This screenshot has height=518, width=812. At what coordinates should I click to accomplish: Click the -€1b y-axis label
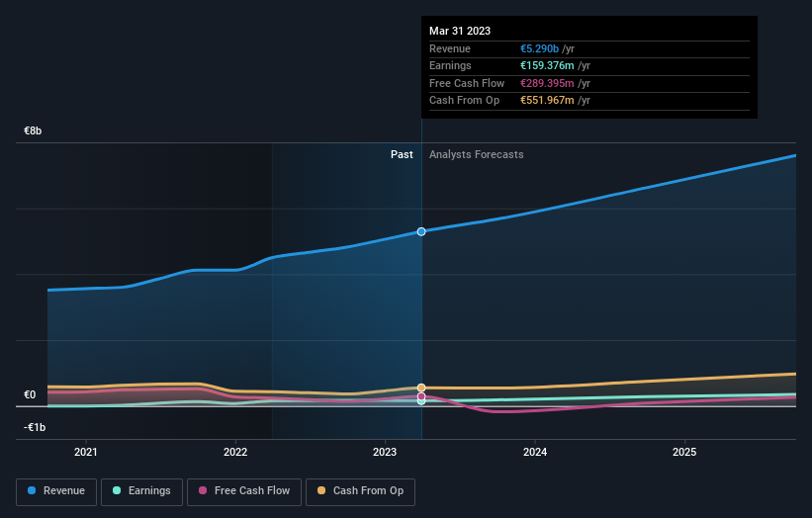tap(35, 427)
